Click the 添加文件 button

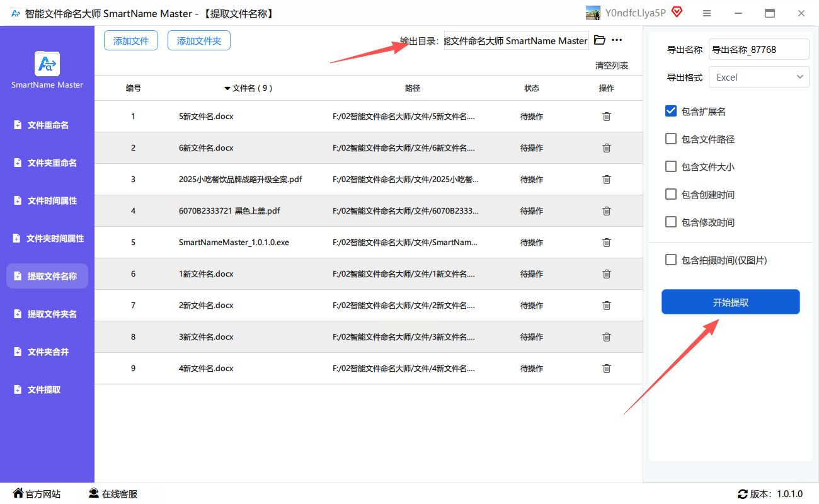(131, 41)
